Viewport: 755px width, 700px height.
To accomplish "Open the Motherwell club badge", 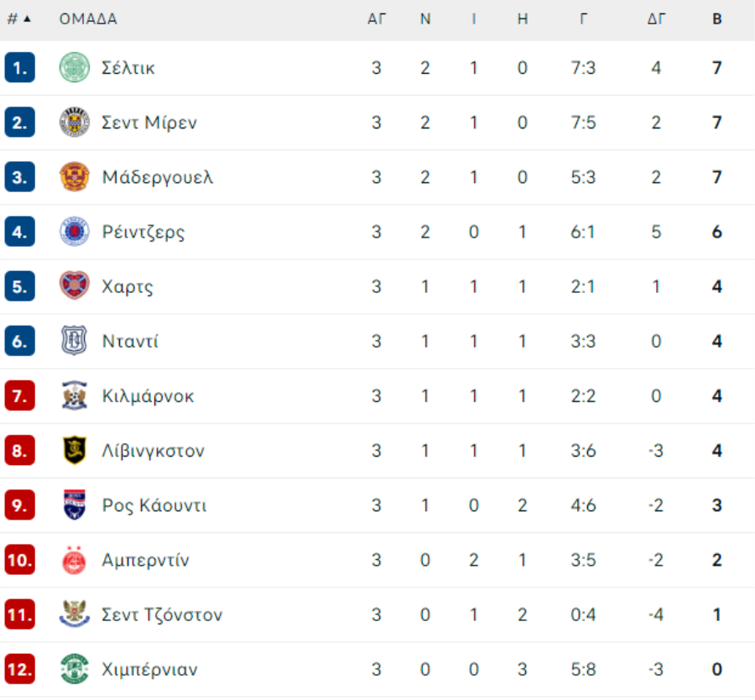I will click(x=74, y=177).
